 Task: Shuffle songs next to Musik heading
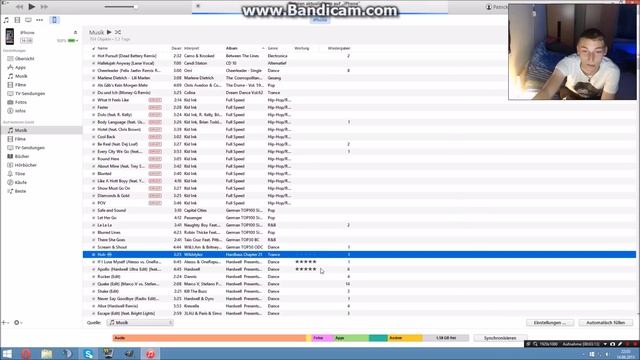118,32
